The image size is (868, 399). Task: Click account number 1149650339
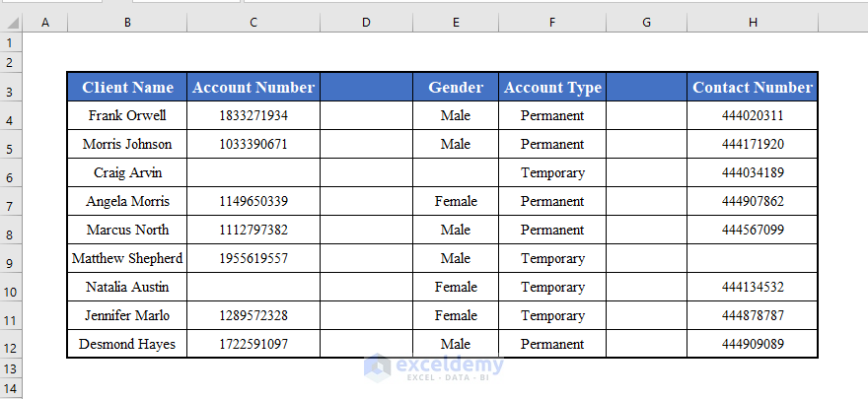(253, 201)
